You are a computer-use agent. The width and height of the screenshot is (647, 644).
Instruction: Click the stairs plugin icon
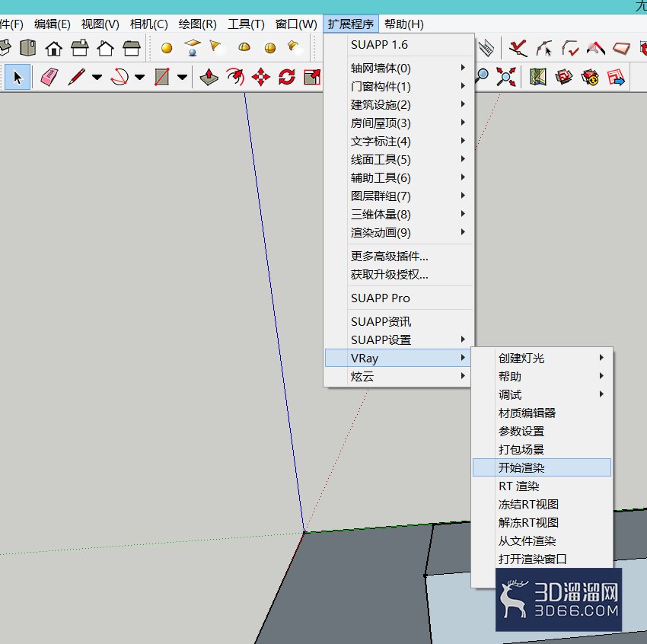(x=486, y=48)
